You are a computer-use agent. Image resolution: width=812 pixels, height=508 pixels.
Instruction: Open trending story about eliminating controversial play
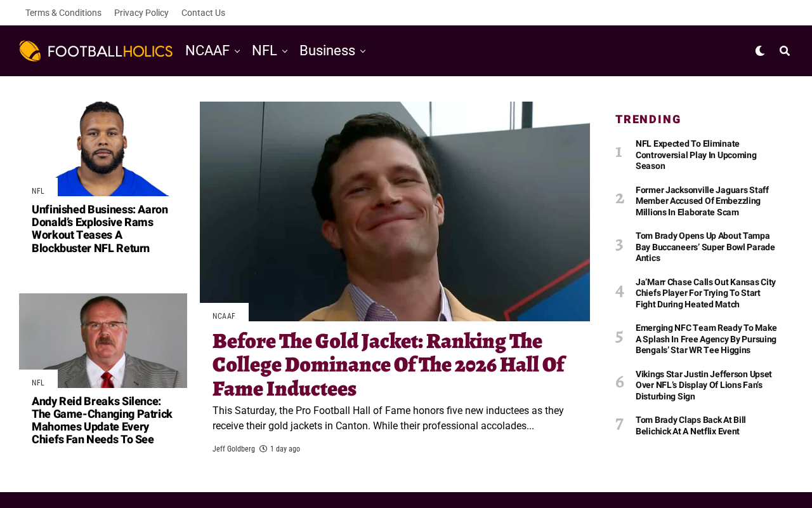coord(696,155)
